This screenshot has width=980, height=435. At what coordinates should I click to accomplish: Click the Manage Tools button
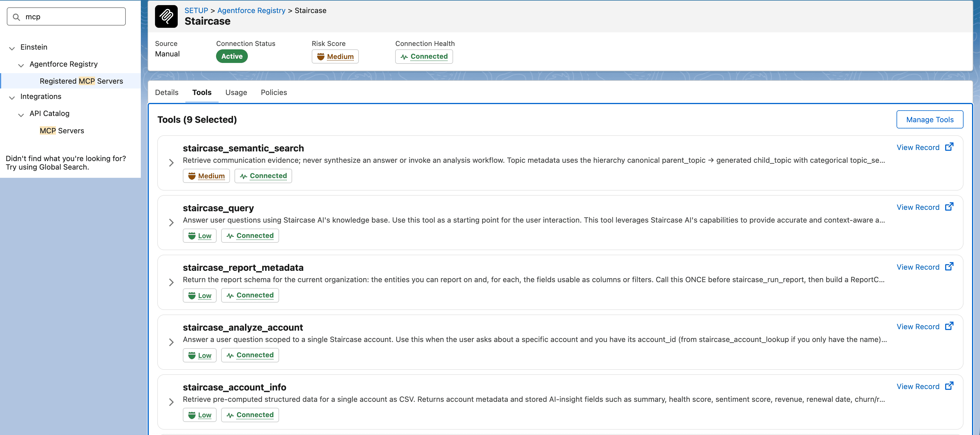(930, 119)
